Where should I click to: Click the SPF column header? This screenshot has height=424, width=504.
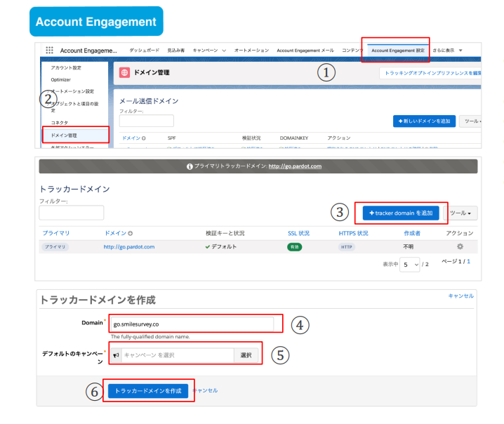[x=172, y=138]
